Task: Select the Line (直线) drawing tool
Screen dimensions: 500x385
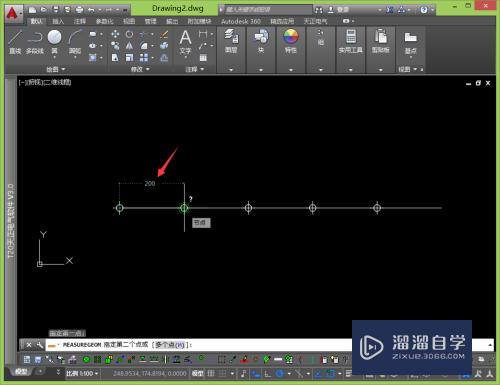Action: (15, 42)
